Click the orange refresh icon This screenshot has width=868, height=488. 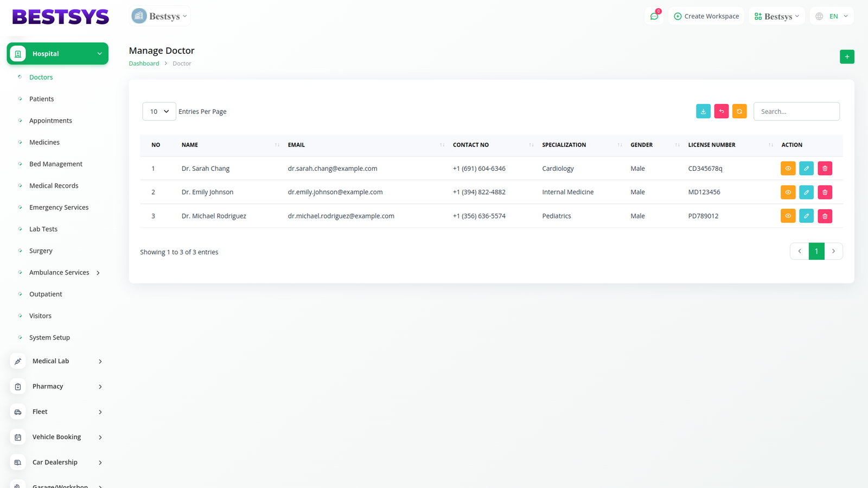739,111
